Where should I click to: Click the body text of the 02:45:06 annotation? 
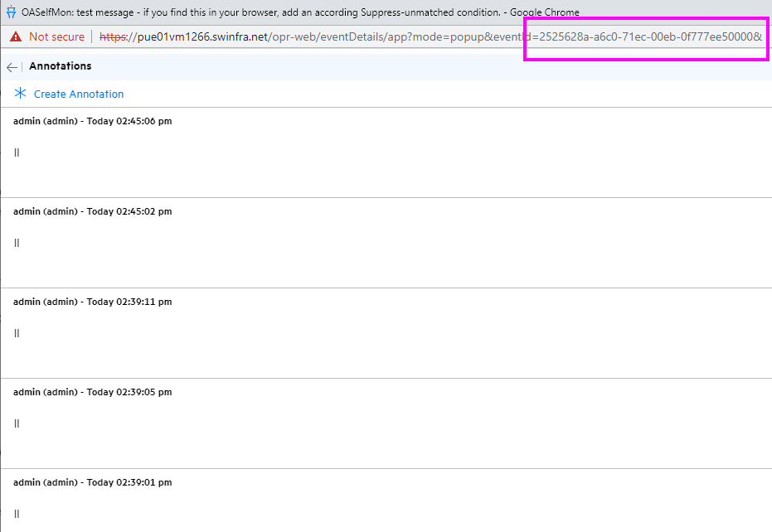[x=17, y=152]
